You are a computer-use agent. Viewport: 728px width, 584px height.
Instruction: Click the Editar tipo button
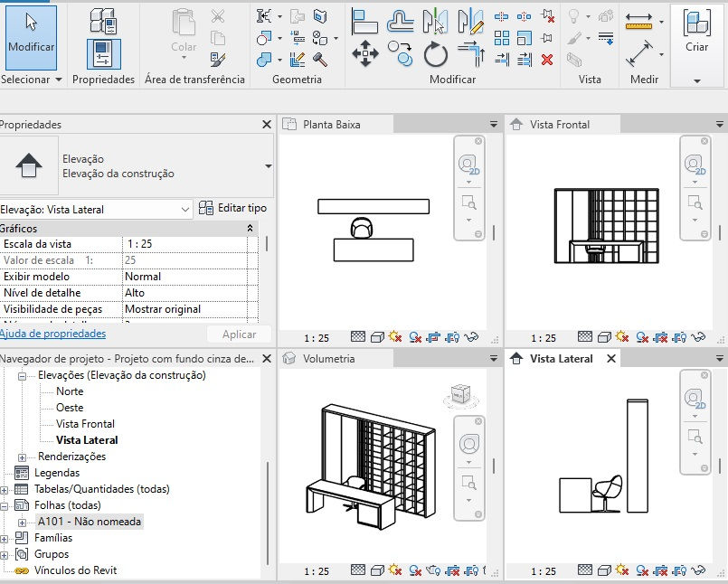click(232, 208)
